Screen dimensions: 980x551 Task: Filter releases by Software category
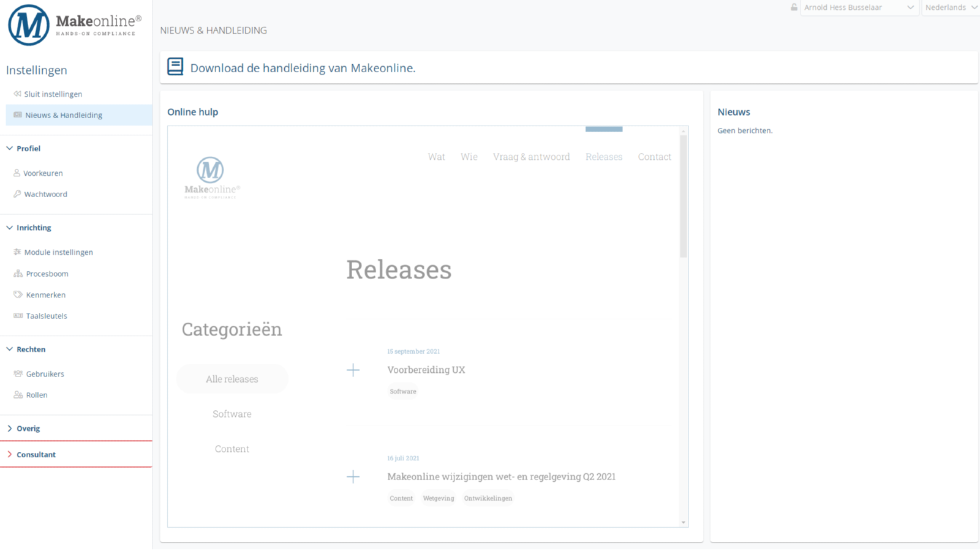[x=232, y=414]
